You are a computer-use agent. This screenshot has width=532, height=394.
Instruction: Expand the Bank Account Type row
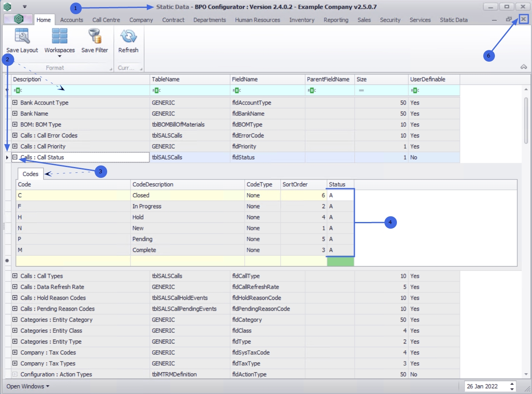click(15, 102)
